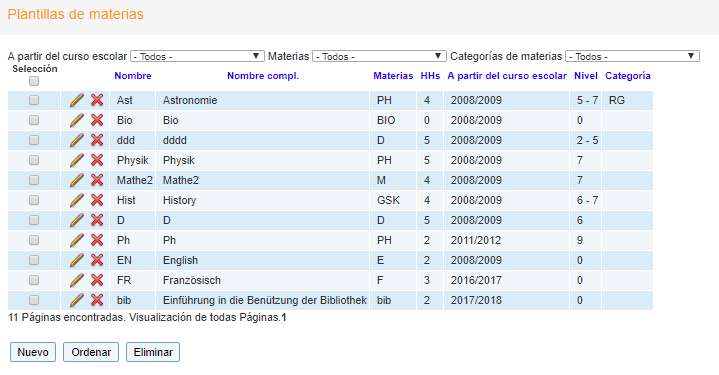
Task: Delete the dddd row with red X
Action: point(97,140)
